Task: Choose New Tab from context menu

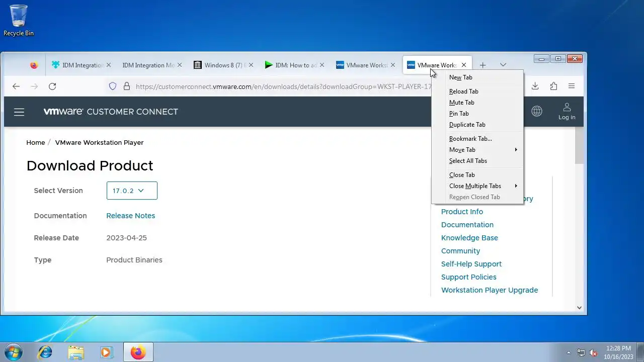Action: (x=477, y=77)
